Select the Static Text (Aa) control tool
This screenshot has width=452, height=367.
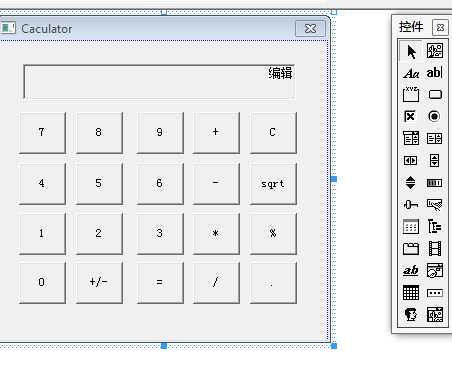coord(411,73)
